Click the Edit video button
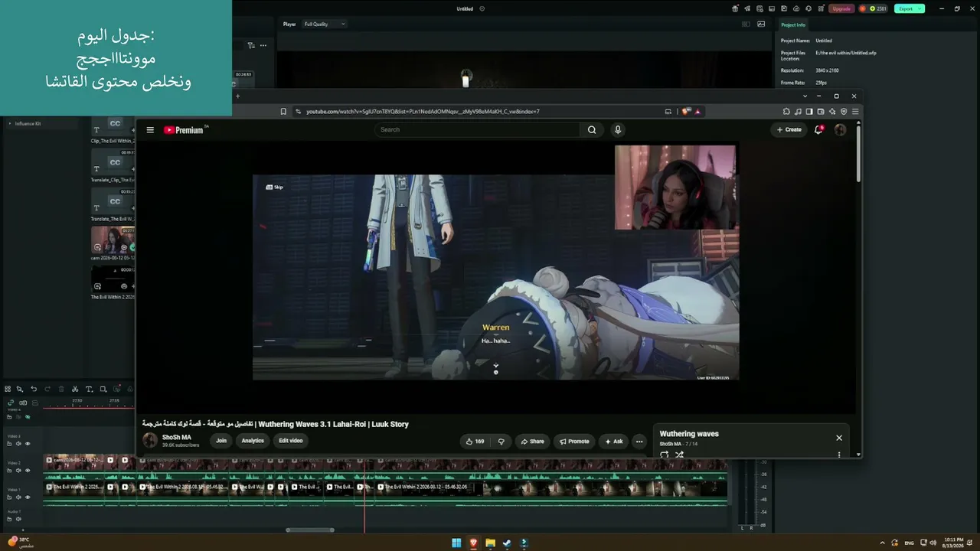Screen dimensions: 980x551 click(291, 441)
